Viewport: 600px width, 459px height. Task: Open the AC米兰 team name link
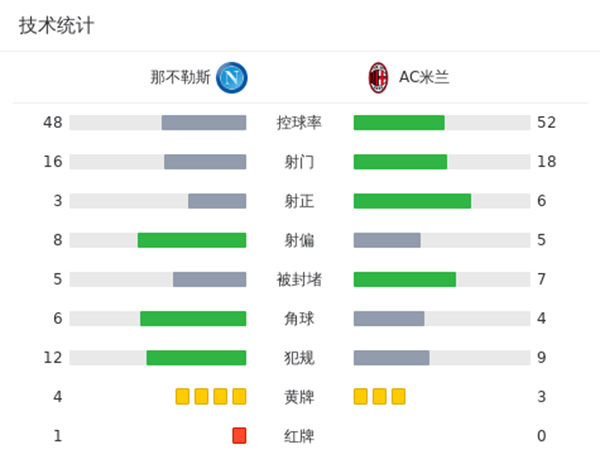(x=424, y=77)
